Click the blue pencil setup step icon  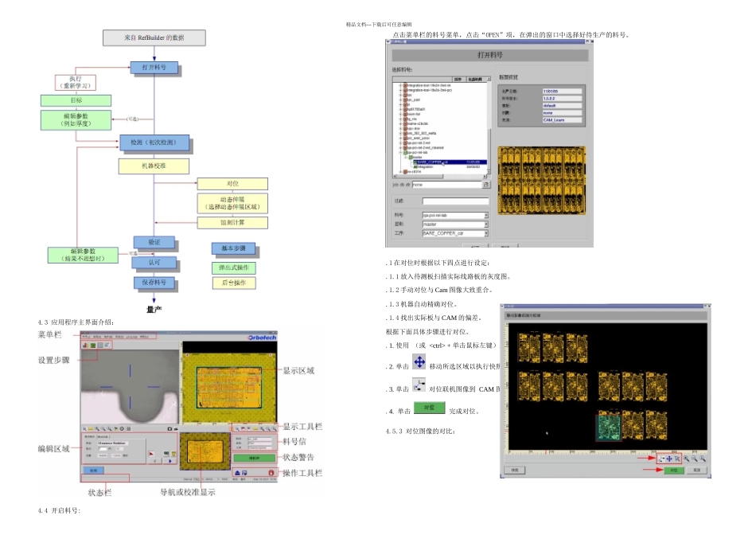[x=107, y=345]
